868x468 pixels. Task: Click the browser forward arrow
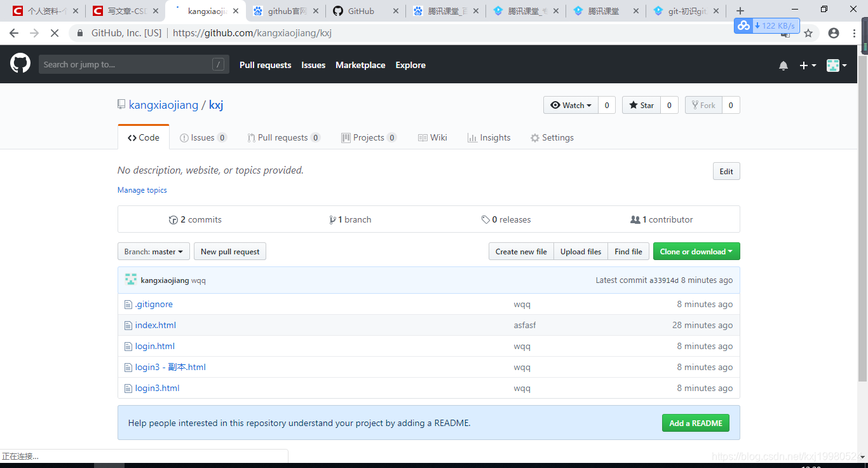[x=34, y=33]
